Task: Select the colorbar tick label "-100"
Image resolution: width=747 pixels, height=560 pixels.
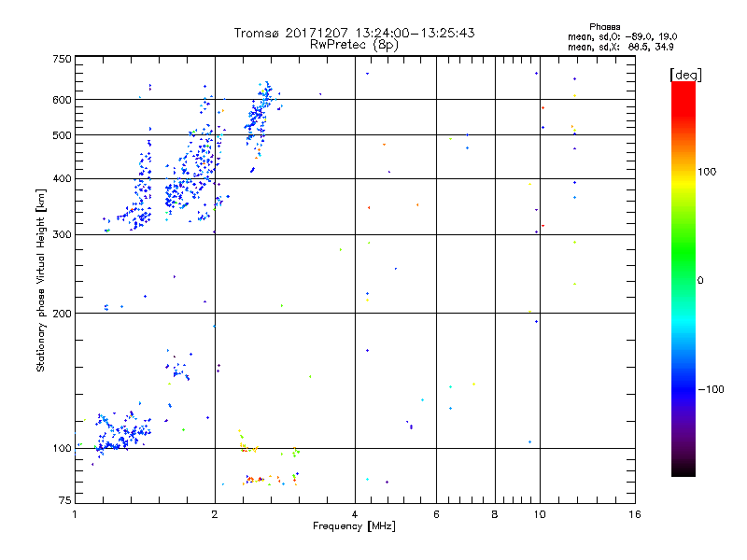Action: click(x=711, y=389)
